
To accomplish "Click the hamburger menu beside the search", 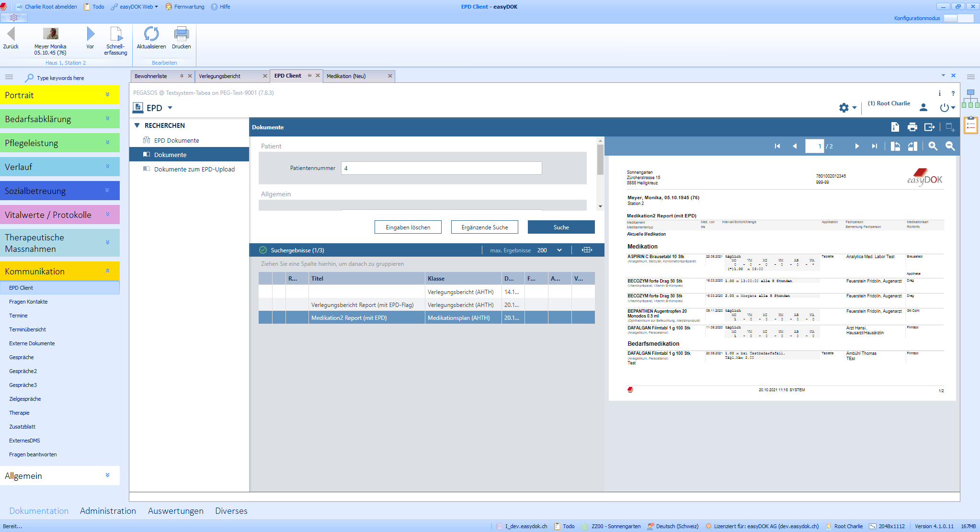I will tap(9, 77).
